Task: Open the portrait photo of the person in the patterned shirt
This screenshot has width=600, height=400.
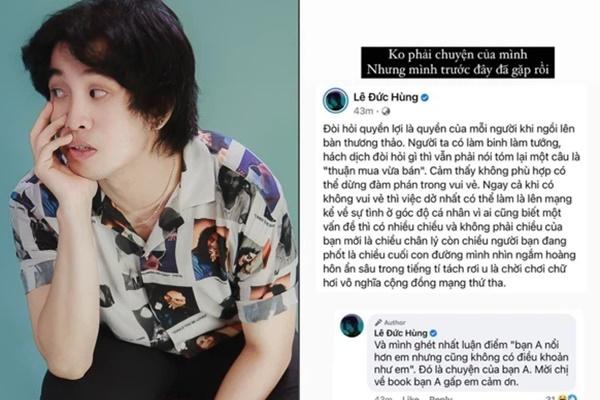Action: [x=150, y=200]
